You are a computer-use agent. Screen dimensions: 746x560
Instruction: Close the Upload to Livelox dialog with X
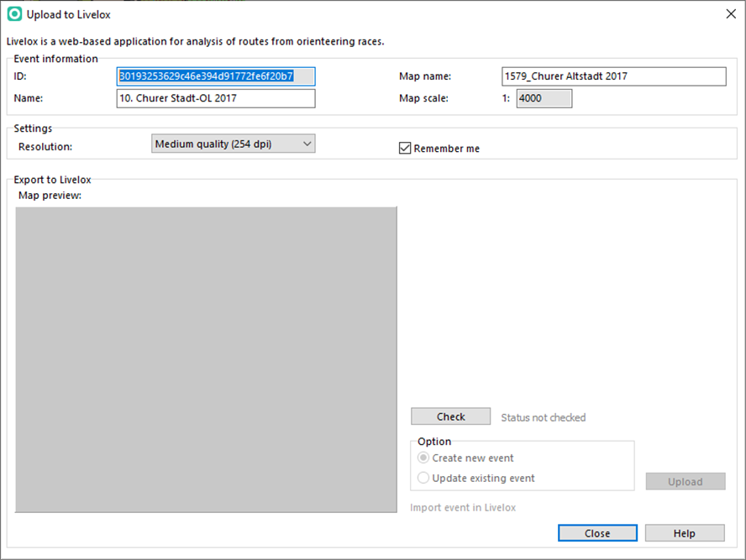[731, 14]
